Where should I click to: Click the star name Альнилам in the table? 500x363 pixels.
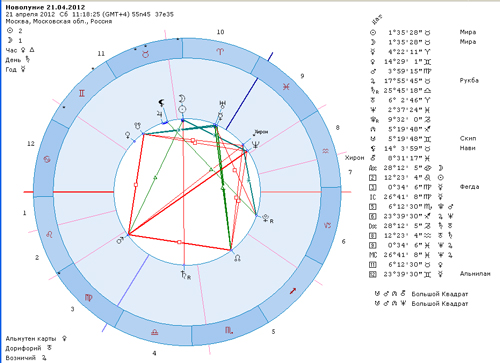[475, 274]
